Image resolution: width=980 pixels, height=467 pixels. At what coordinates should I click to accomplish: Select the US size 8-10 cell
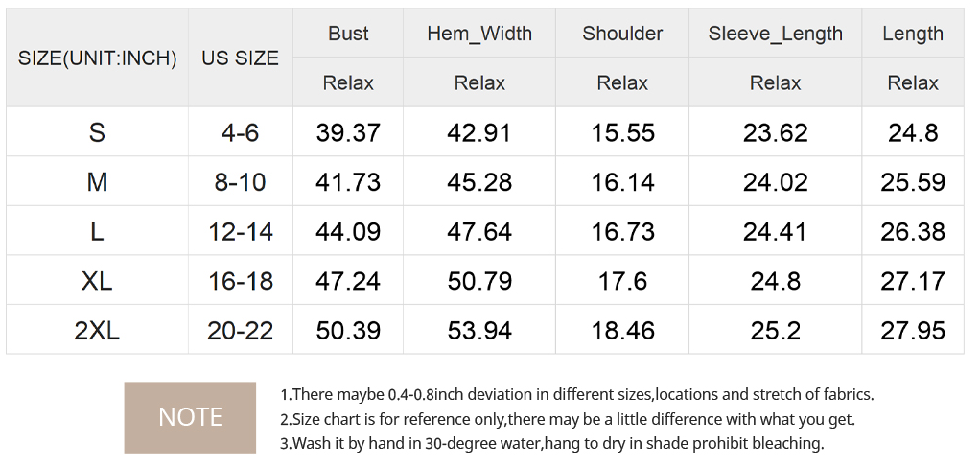(240, 182)
